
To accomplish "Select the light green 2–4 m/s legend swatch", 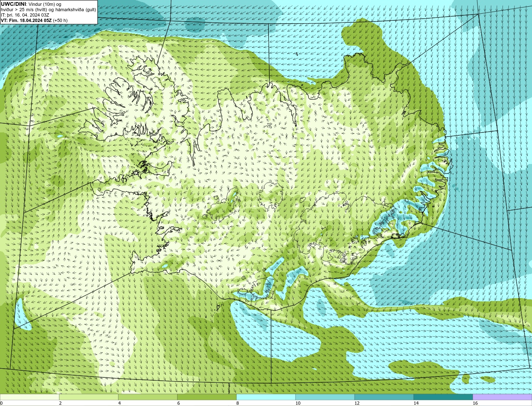I will coord(89,397).
